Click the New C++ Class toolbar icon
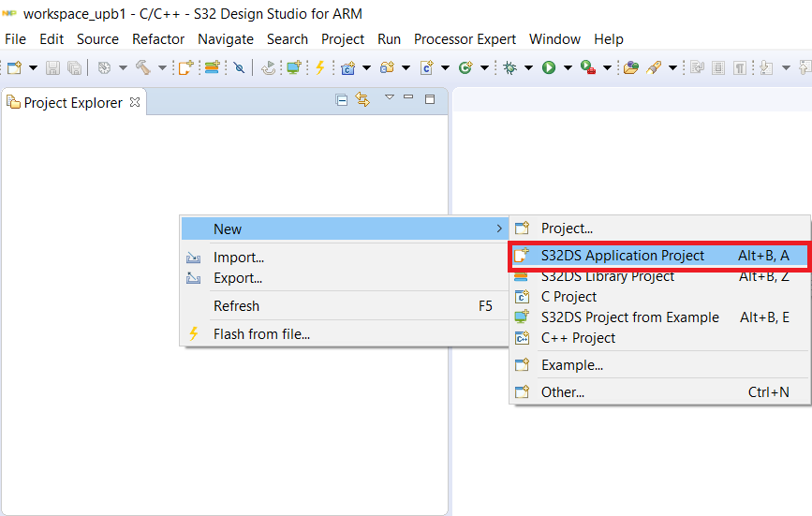The height and width of the screenshot is (516, 812). coord(465,67)
